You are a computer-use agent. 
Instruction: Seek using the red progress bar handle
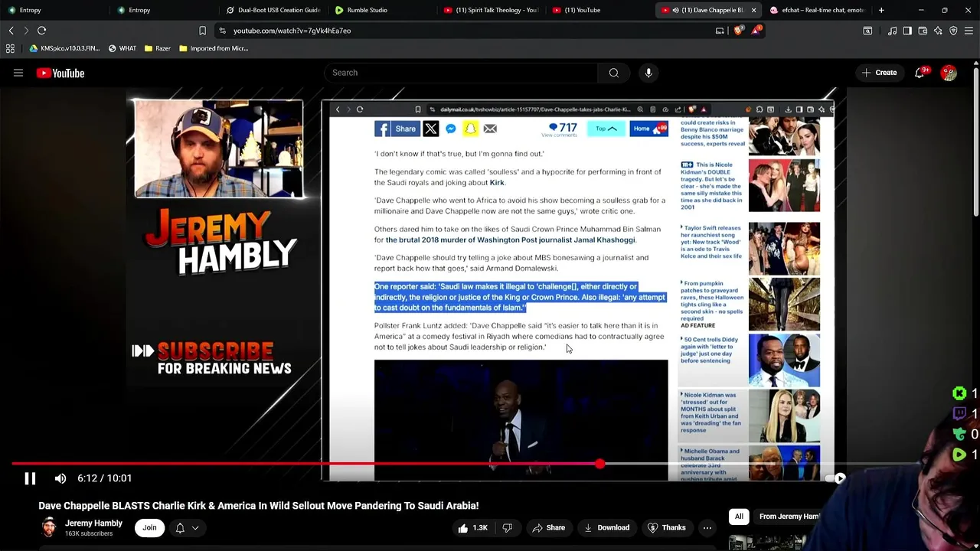pyautogui.click(x=599, y=464)
